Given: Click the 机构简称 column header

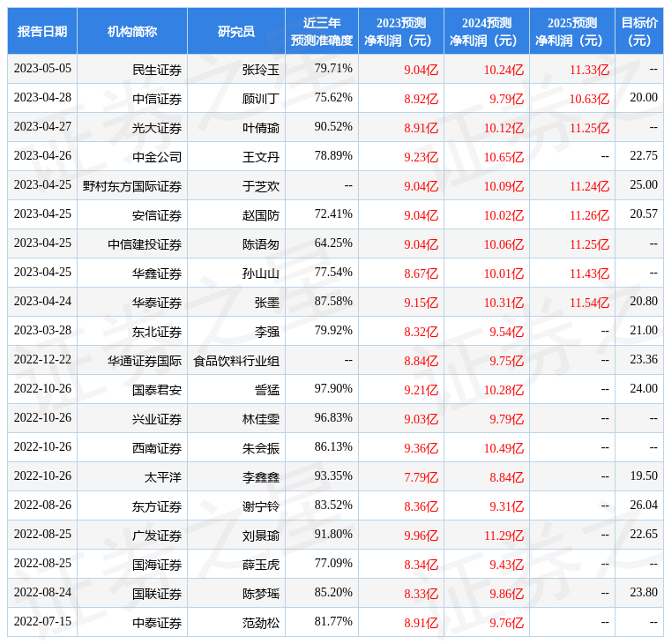Looking at the screenshot, I should tap(132, 31).
